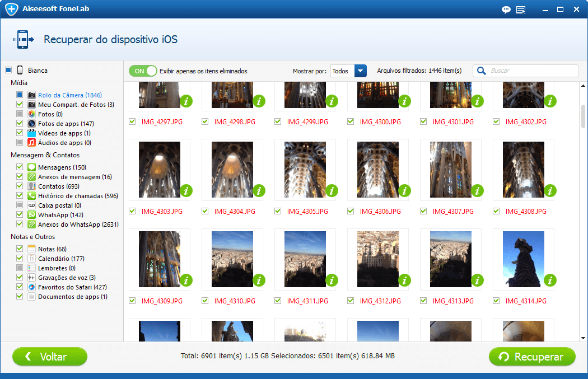Open the register icon in title bar
The width and height of the screenshot is (588, 379).
(x=521, y=10)
